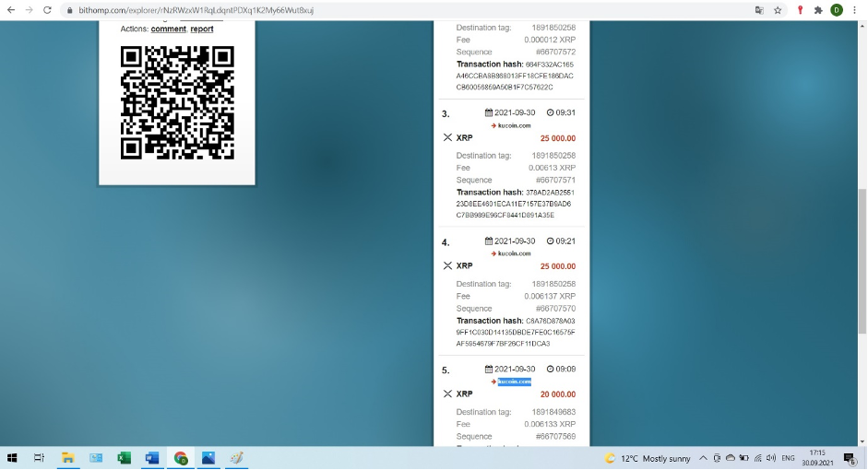Open the Photos app on the taskbar
The image size is (868, 470).
click(208, 458)
